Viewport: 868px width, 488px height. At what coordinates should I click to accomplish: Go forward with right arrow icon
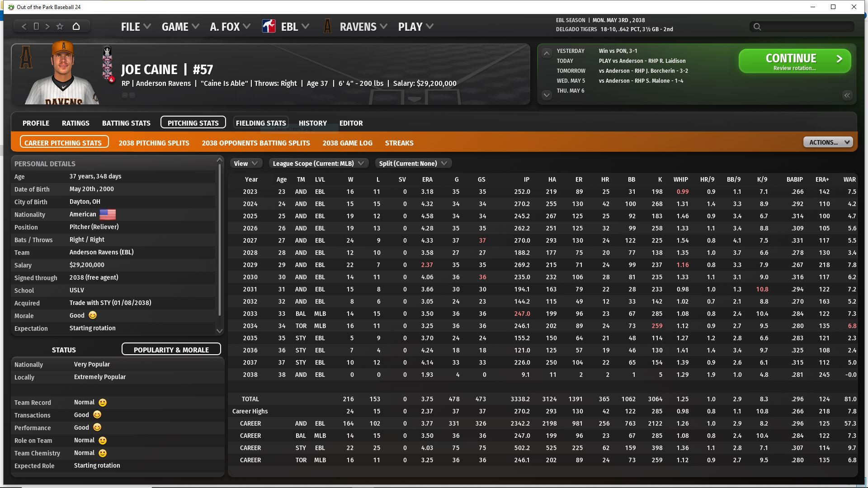pyautogui.click(x=47, y=27)
